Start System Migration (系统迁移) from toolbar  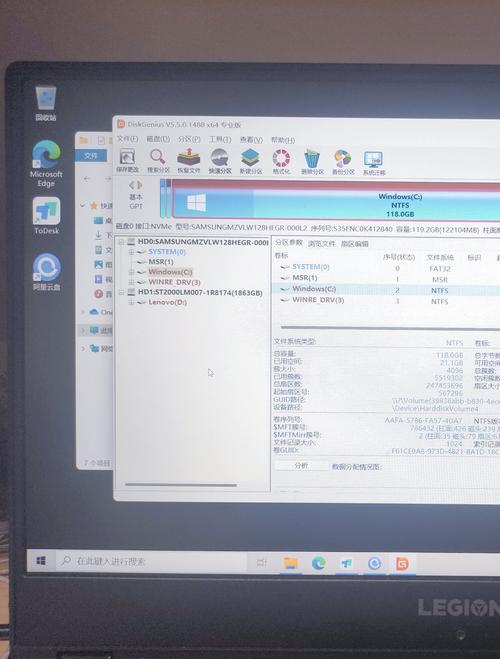374,163
